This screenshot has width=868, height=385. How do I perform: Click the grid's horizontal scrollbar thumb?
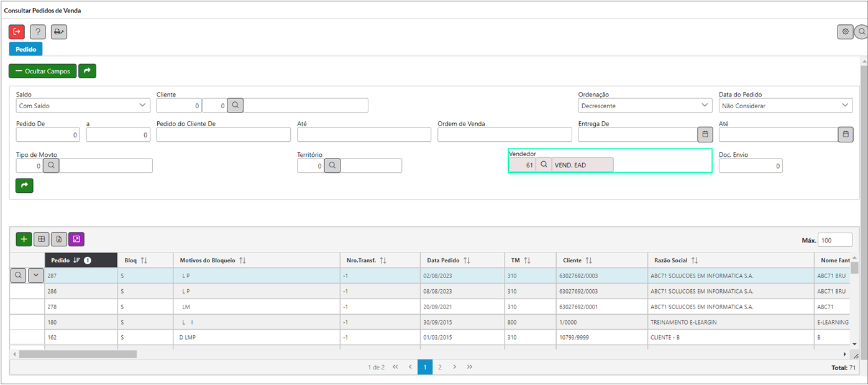click(78, 354)
